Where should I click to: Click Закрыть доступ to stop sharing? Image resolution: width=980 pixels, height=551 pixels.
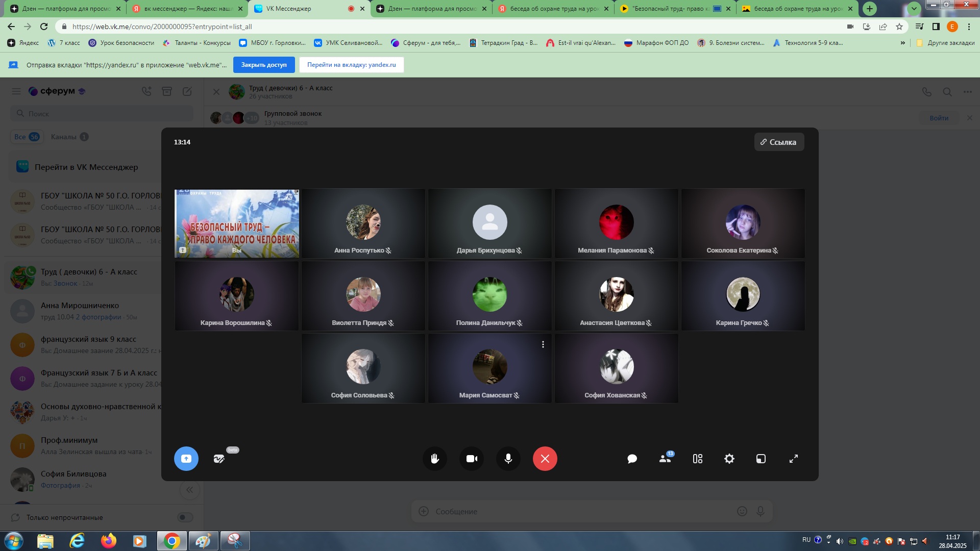(x=264, y=65)
